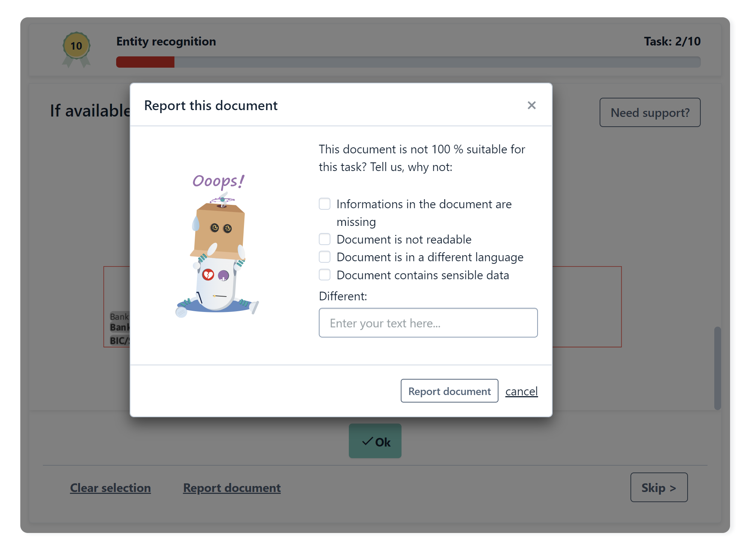The image size is (756, 548).
Task: Open the 'Need support?' panel
Action: pyautogui.click(x=650, y=112)
